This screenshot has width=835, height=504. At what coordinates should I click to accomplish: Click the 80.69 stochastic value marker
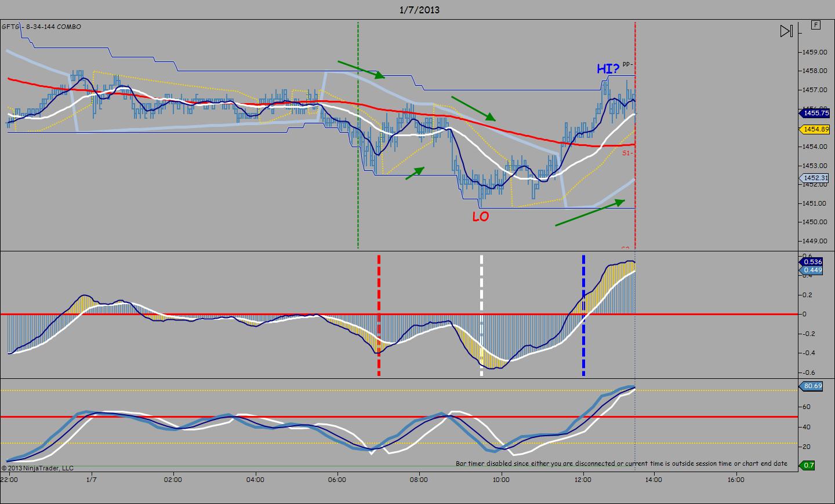[x=812, y=386]
